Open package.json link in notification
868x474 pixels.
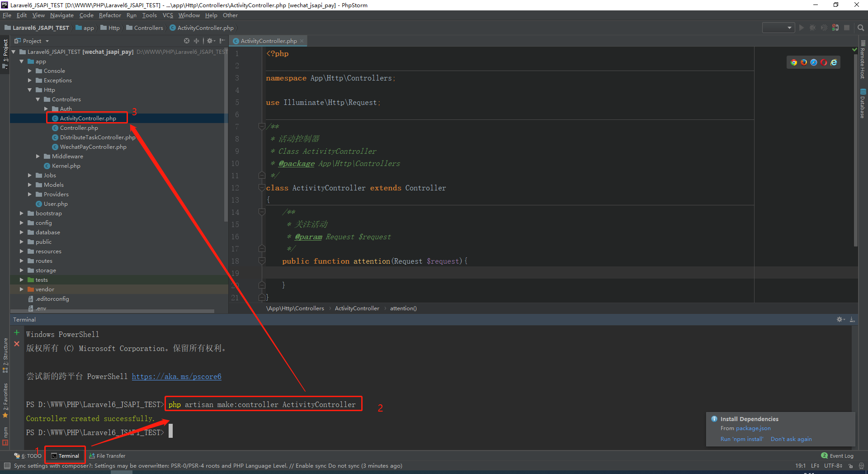coord(753,428)
